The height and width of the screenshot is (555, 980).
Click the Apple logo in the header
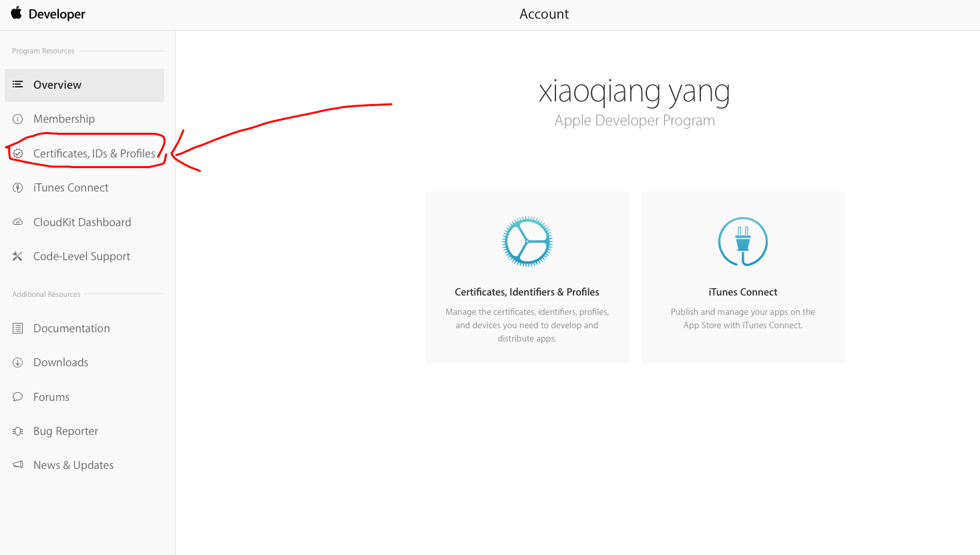(x=16, y=13)
